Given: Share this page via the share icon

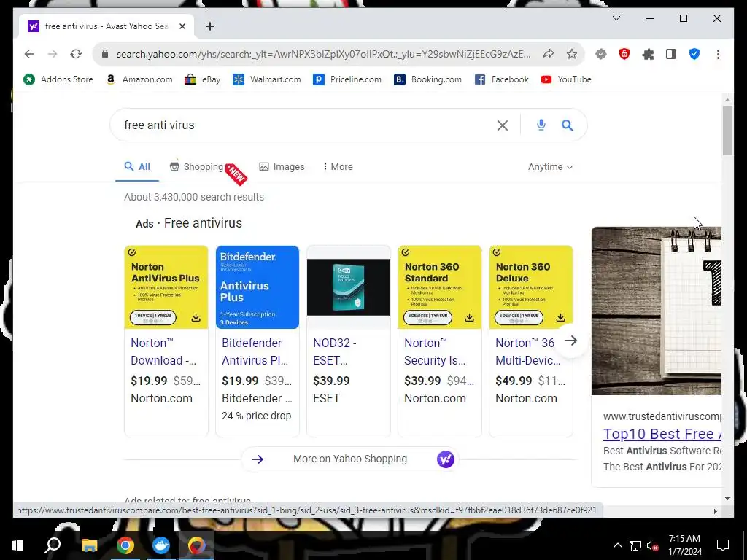Looking at the screenshot, I should pos(549,54).
